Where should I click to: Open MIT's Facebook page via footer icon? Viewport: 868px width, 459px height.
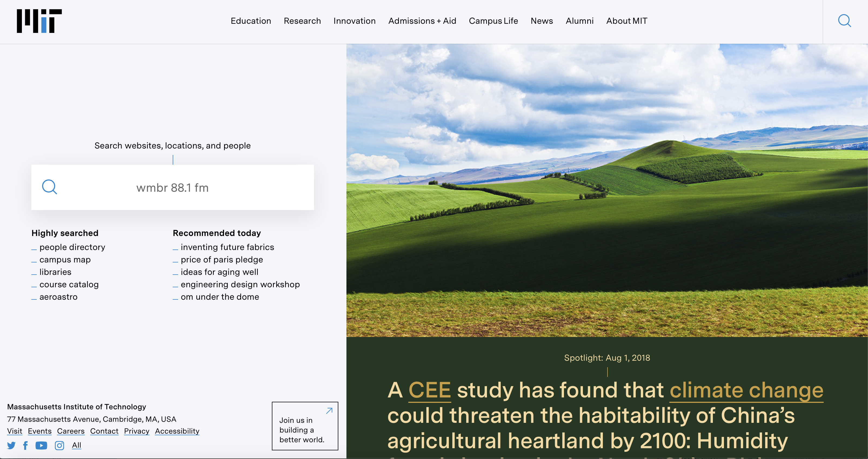(26, 445)
